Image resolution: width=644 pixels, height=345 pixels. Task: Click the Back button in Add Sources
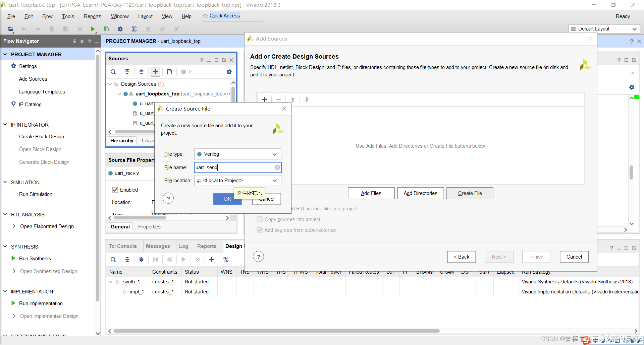(462, 257)
